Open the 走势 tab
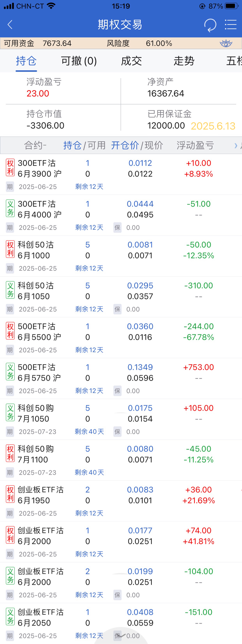 pyautogui.click(x=184, y=61)
